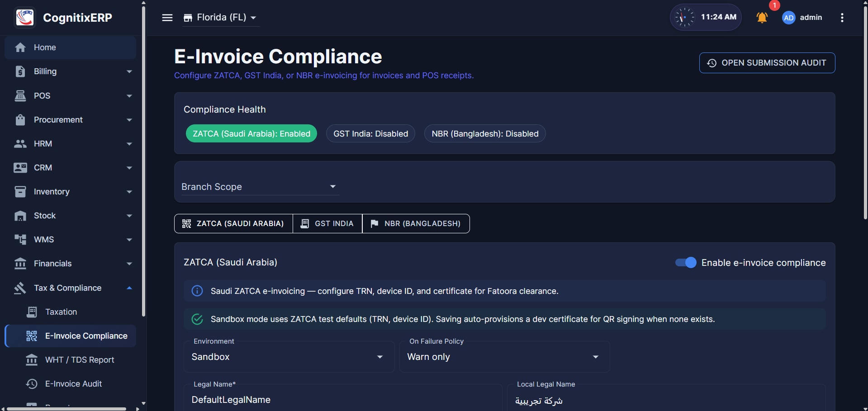Screen dimensions: 868x411
Task: Click the E-Invoice Compliance QR code icon
Action: (x=32, y=336)
